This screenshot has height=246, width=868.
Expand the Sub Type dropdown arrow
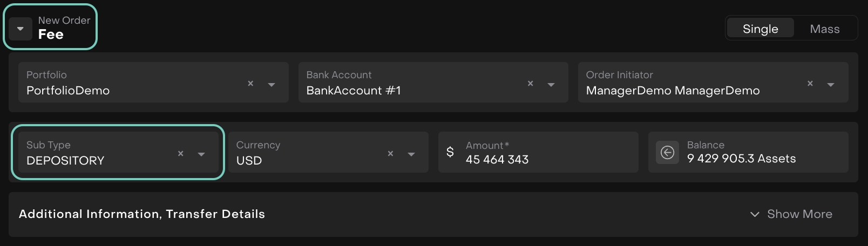point(201,154)
